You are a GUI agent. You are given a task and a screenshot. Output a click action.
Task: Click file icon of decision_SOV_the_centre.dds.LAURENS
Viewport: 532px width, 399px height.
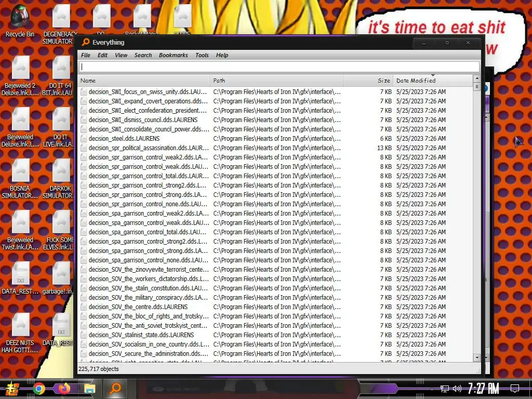pos(84,307)
